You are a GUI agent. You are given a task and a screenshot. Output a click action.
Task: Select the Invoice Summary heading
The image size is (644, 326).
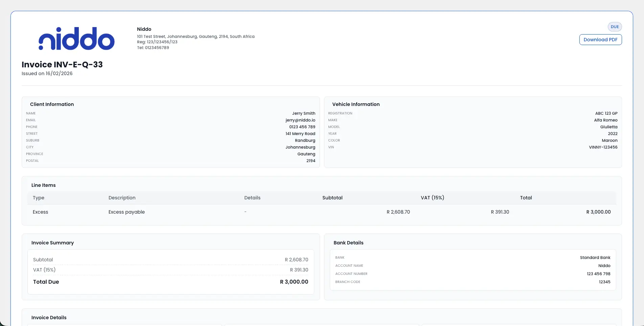(x=52, y=243)
